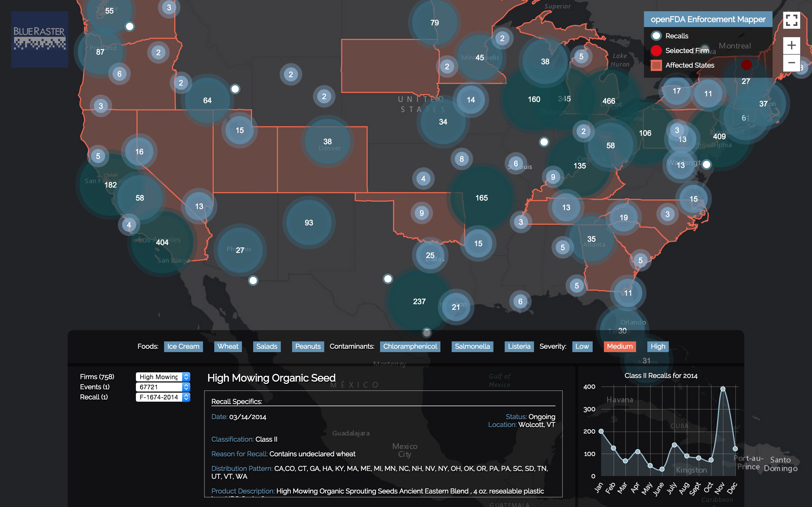Open the Firms dropdown showing High Mowing
Viewport: 812px width, 507px height.
[x=163, y=377]
